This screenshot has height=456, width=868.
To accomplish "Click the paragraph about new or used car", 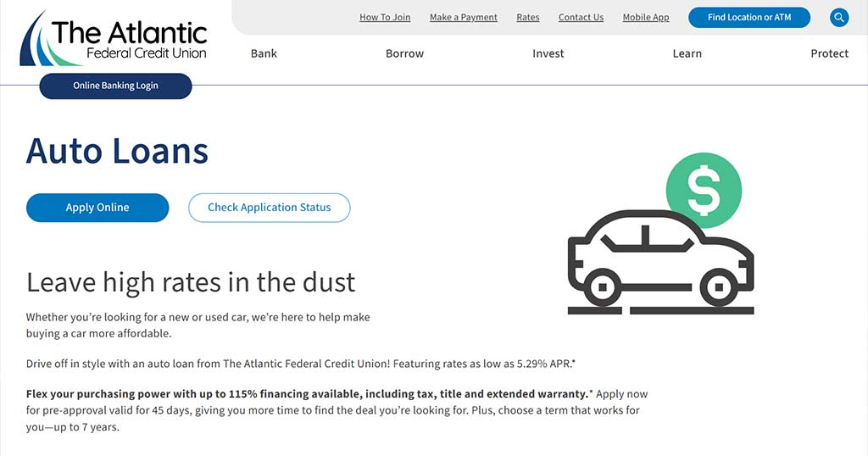I will tap(198, 325).
